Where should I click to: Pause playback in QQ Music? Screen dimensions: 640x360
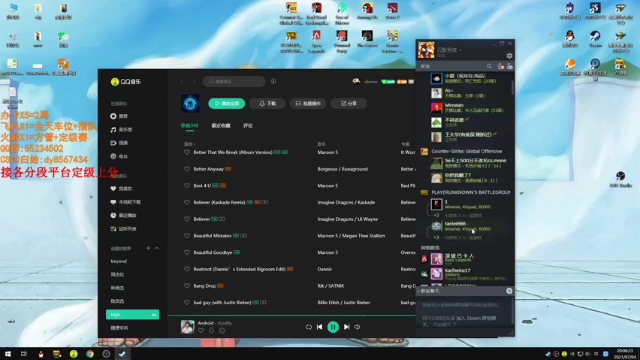333,327
